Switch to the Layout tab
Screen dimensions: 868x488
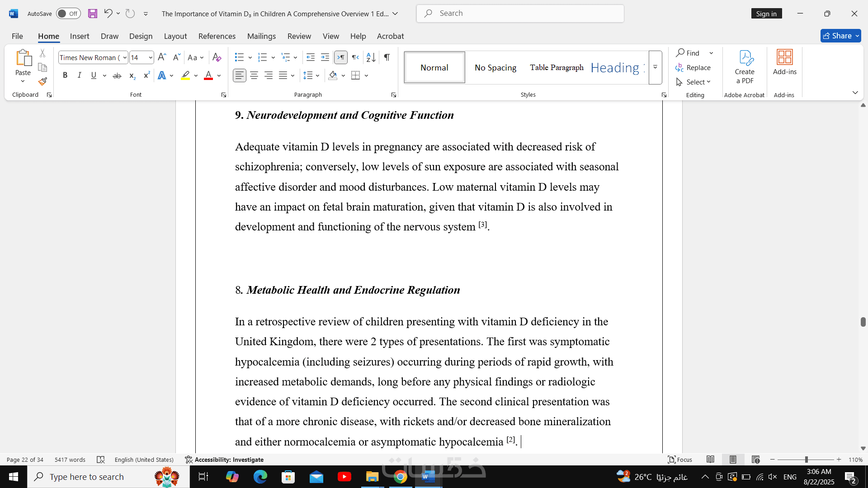[x=175, y=36]
